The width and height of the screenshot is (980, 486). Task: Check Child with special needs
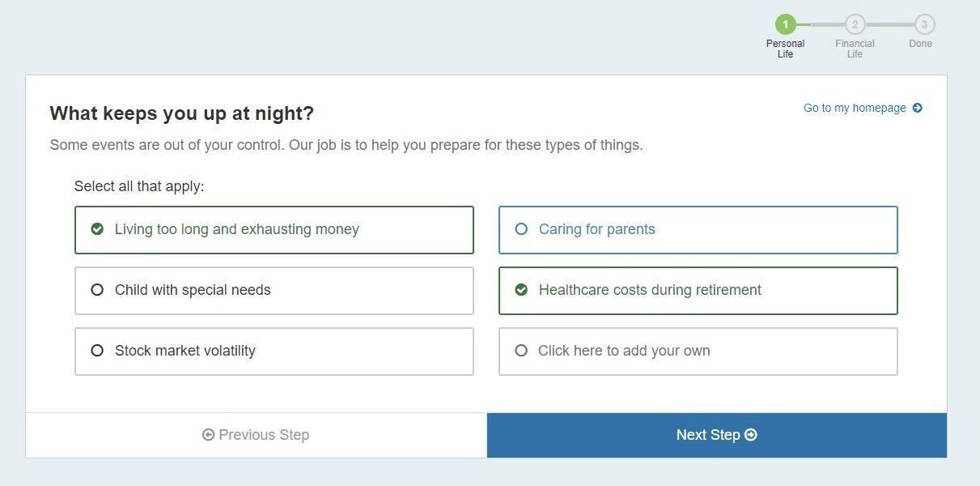point(274,291)
